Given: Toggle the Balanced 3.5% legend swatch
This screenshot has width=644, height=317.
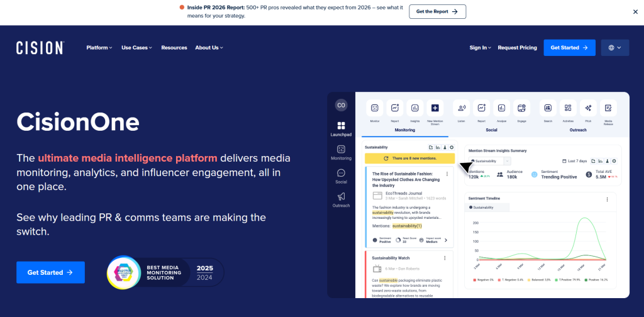Looking at the screenshot, I should pyautogui.click(x=529, y=280).
